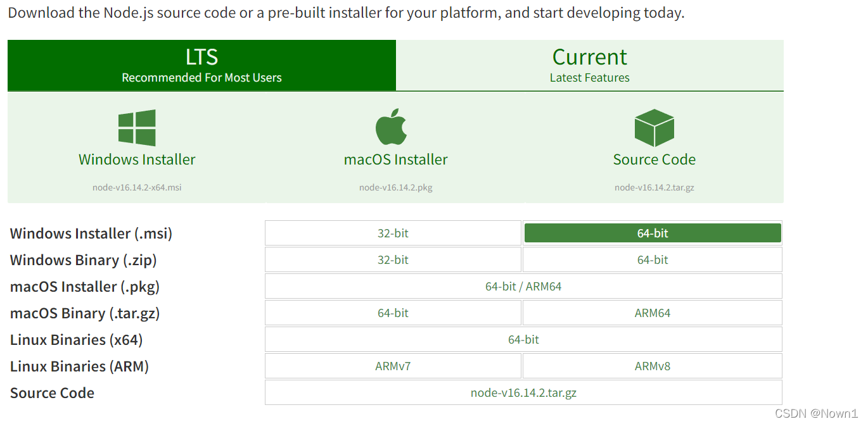Open the Source Code heading link
Viewport: 868px width, 424px height.
coord(654,159)
